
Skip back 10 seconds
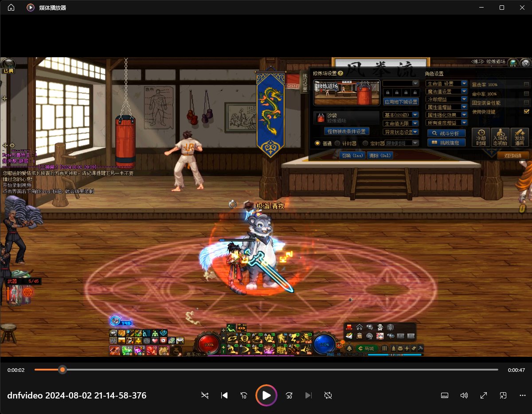click(244, 395)
